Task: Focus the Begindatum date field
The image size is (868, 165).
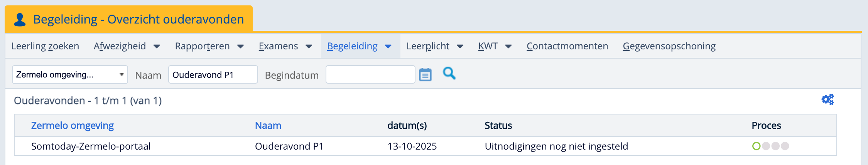Action: click(370, 74)
